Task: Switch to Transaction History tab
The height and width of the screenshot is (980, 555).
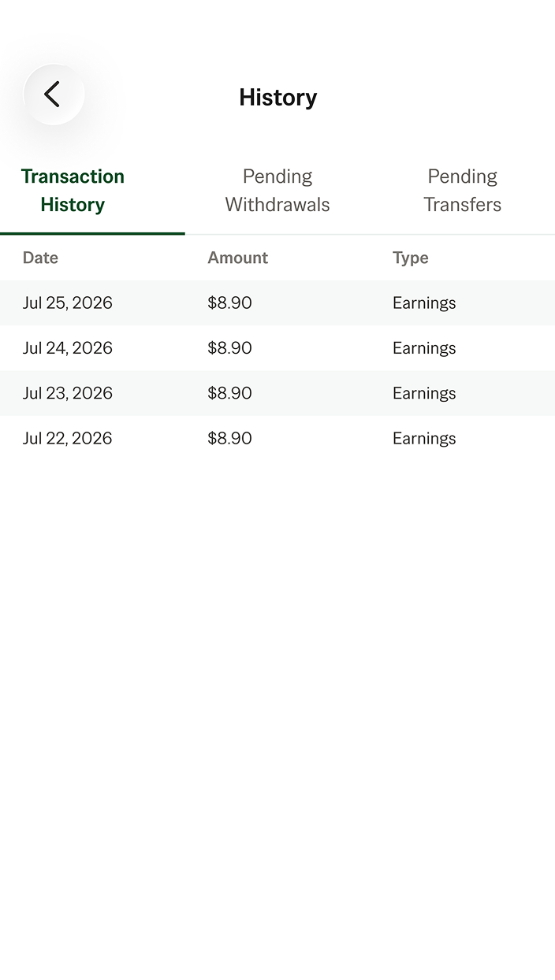Action: [73, 191]
